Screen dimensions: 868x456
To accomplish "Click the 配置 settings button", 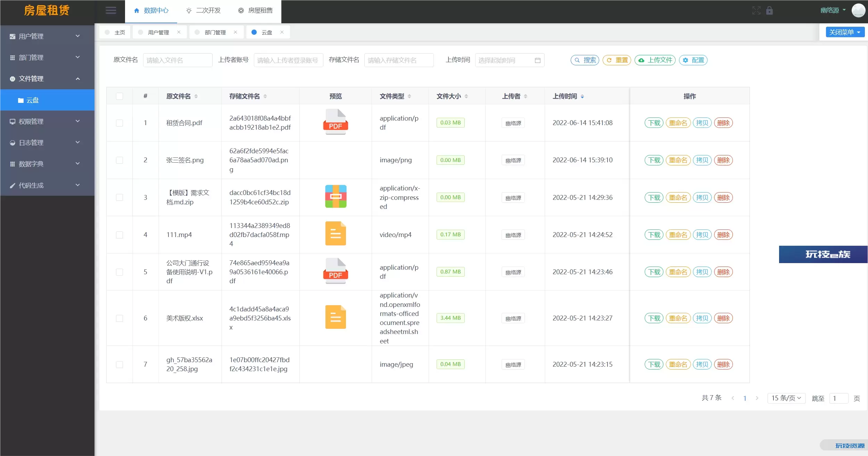I will point(693,60).
